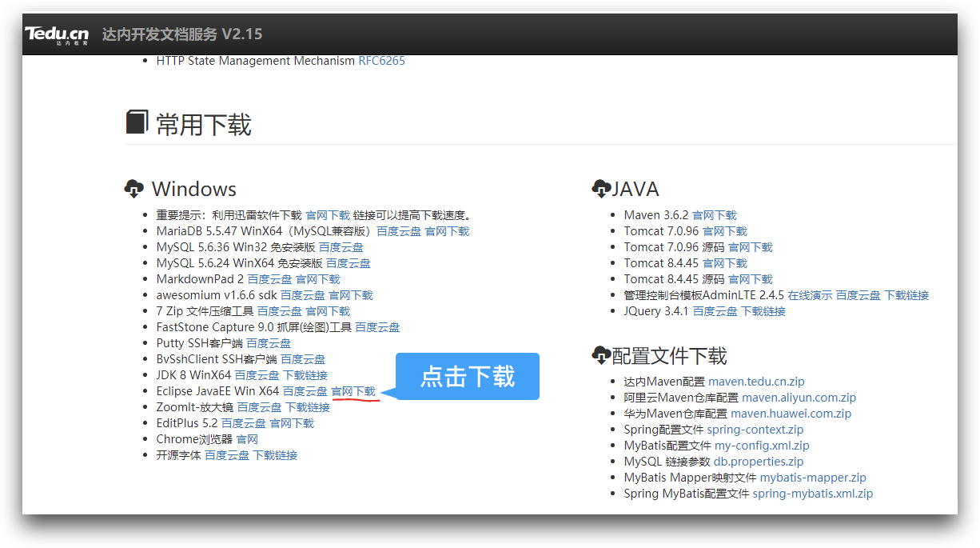
Task: Open AdminLTE 2.4.5 下载链接
Action: click(906, 295)
